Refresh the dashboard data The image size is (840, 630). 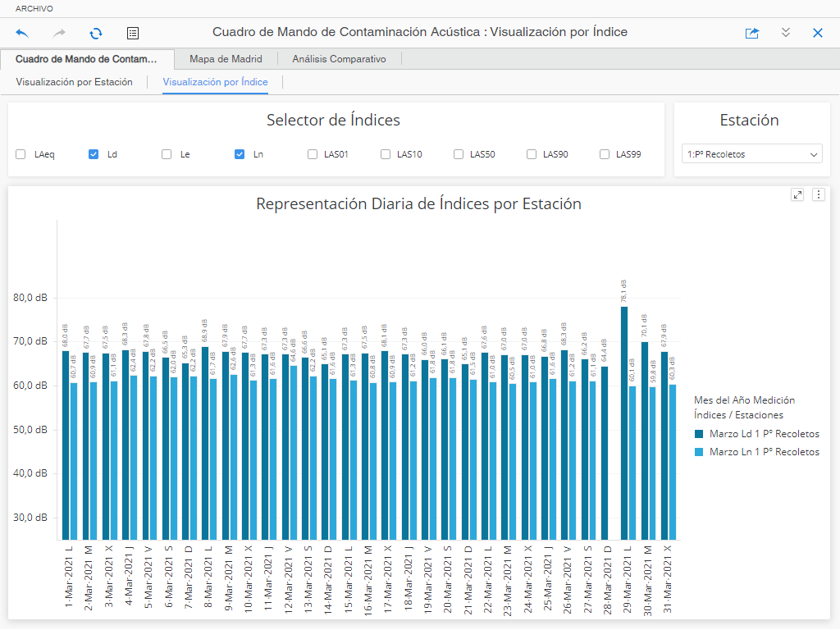(x=96, y=34)
